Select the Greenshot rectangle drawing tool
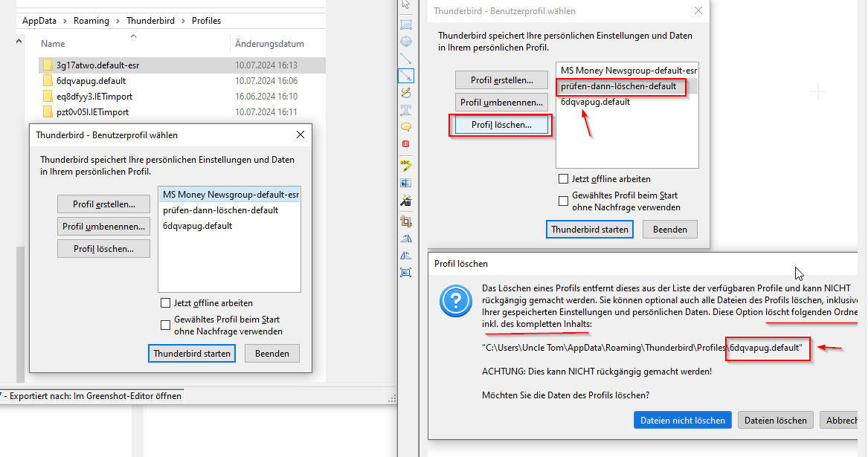The width and height of the screenshot is (868, 457). click(406, 25)
